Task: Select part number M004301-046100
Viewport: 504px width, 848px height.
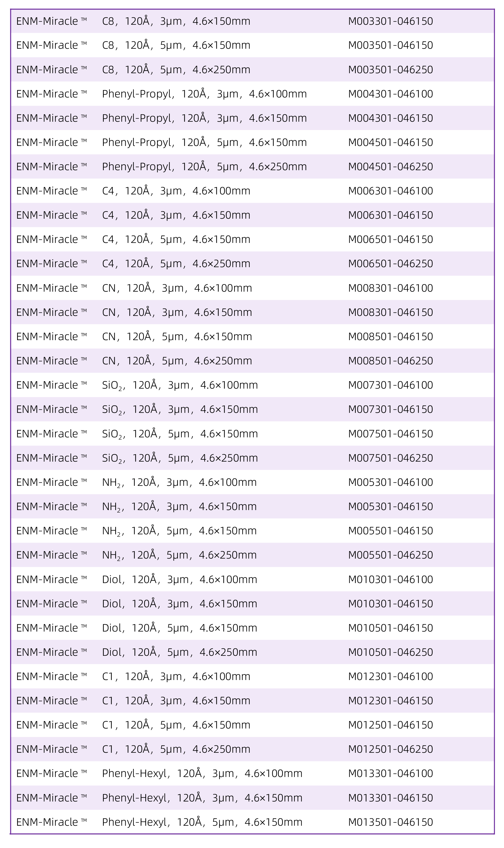Action: [x=390, y=94]
